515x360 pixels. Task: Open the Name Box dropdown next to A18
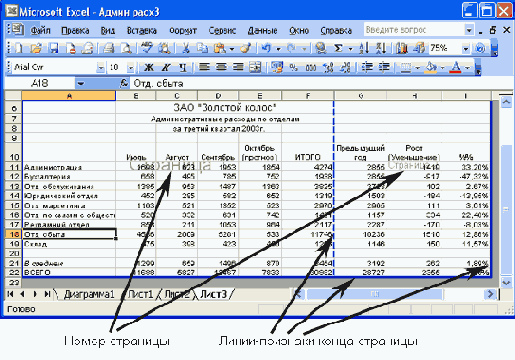(x=80, y=83)
